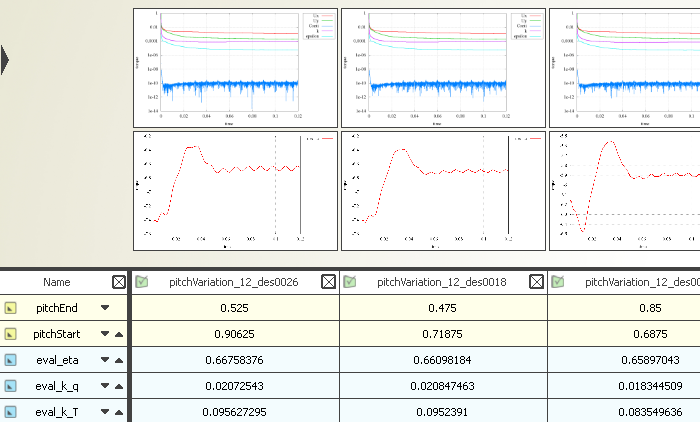Move pitchStart row up with its up arrow
Image resolution: width=700 pixels, height=422 pixels.
(119, 334)
